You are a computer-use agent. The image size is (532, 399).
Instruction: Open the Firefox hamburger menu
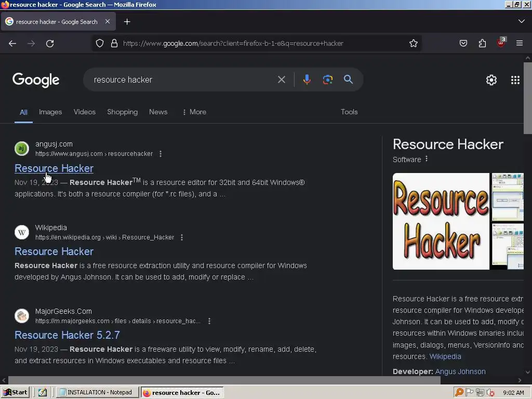coord(520,44)
